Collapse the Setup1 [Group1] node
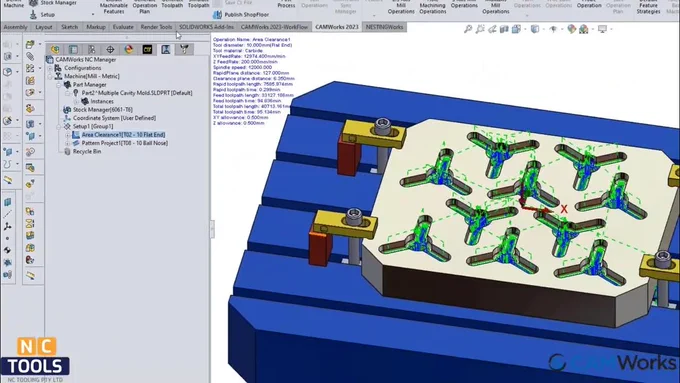The image size is (680, 383). pos(59,127)
